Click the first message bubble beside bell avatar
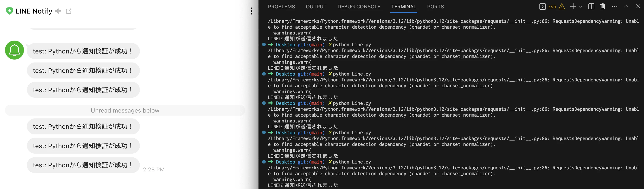644x189 pixels. point(83,51)
